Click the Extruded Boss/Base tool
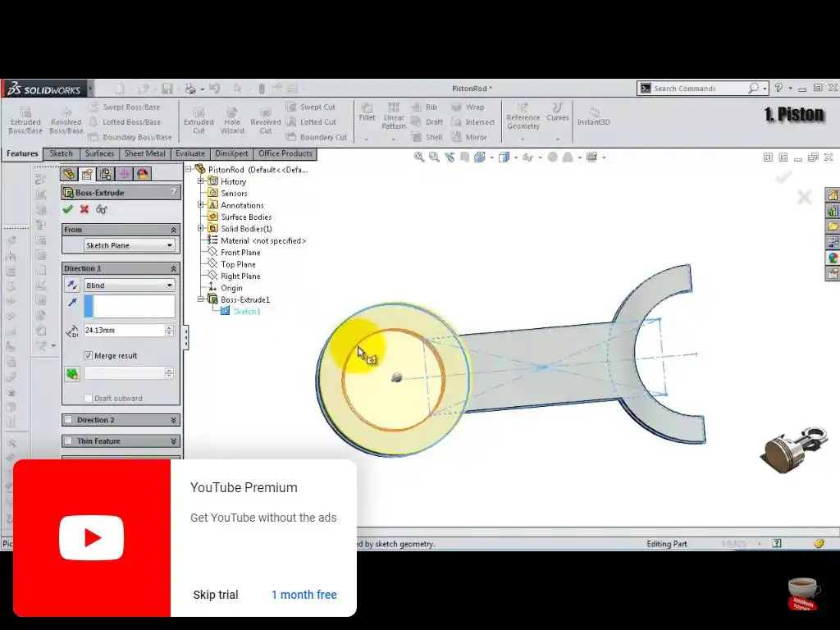This screenshot has width=840, height=630. pyautogui.click(x=25, y=121)
